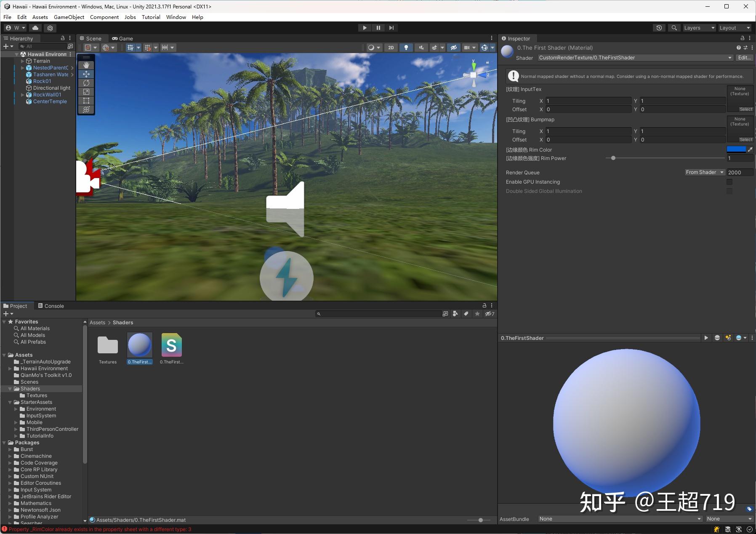Toggle scene view audio on
Screen dimensions: 756x534
coord(421,47)
